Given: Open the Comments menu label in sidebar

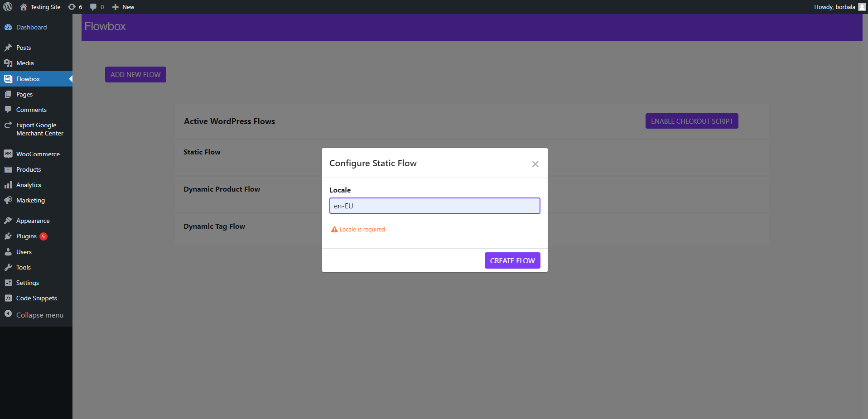Looking at the screenshot, I should (31, 110).
